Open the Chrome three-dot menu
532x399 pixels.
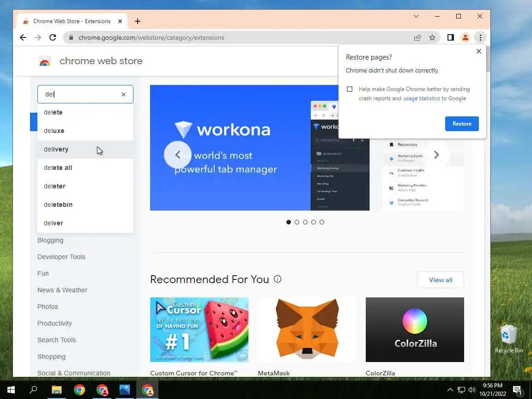(x=480, y=38)
